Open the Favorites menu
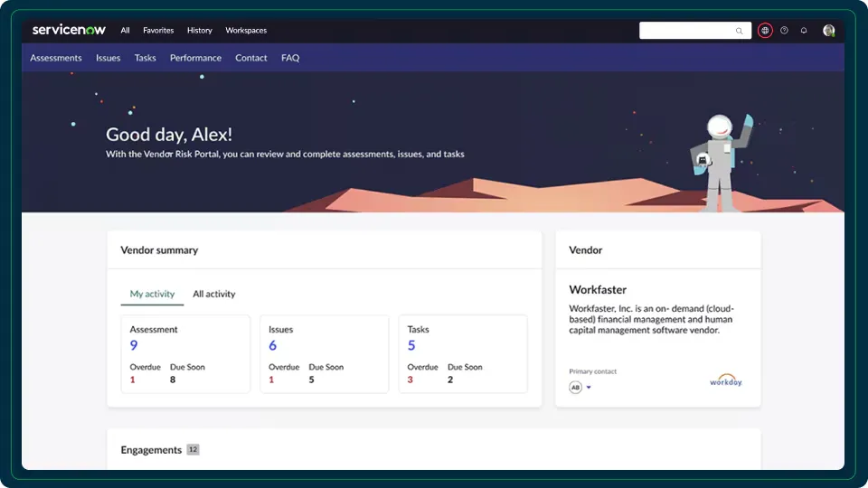 pyautogui.click(x=158, y=31)
